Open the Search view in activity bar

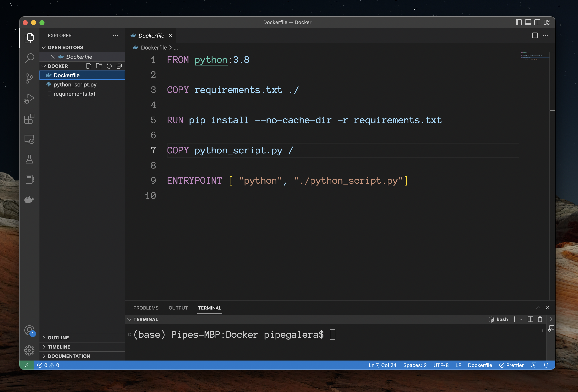(x=29, y=58)
